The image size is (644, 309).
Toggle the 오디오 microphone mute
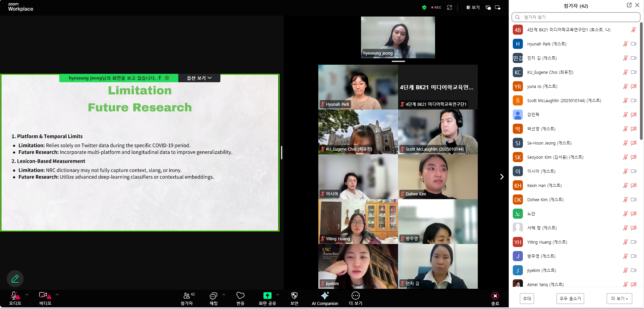[x=15, y=298]
